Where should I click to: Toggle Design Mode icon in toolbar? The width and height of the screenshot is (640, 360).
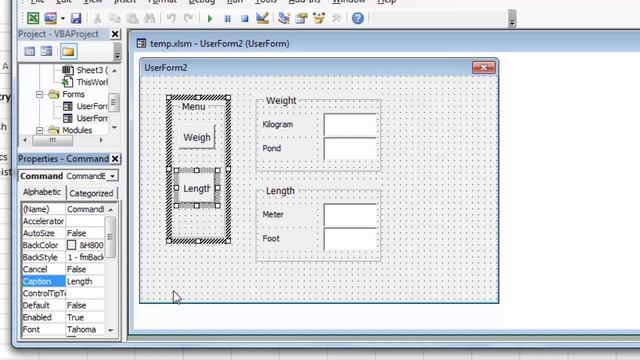[262, 18]
